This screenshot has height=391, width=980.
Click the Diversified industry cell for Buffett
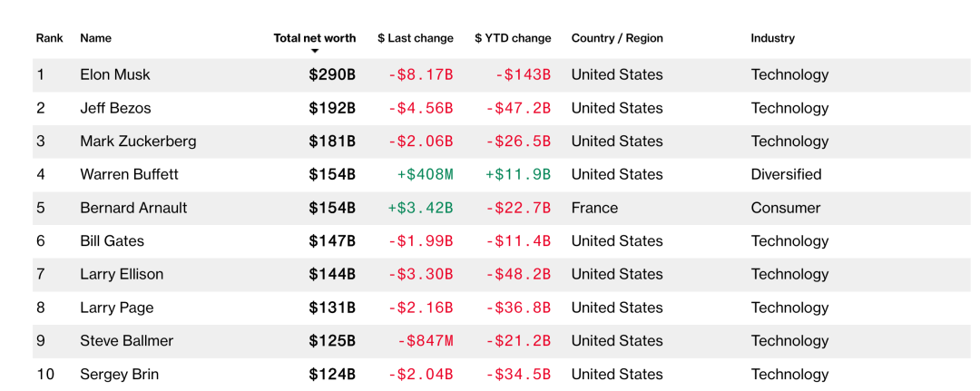(x=786, y=174)
